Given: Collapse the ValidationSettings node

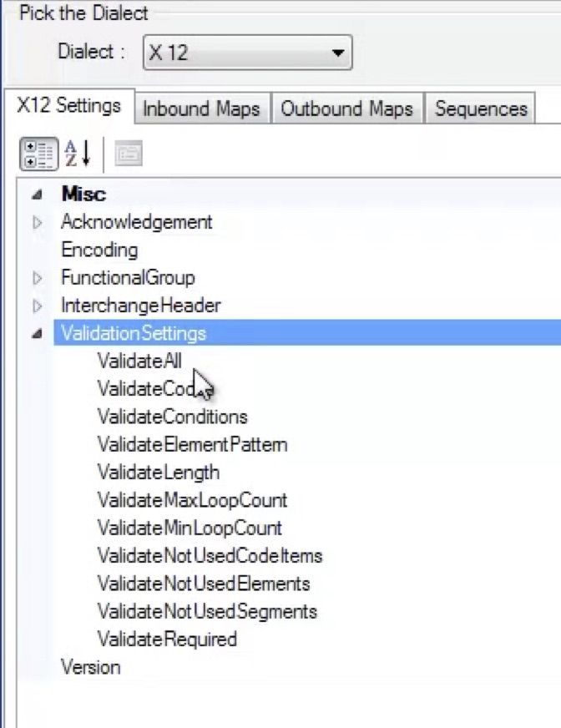Looking at the screenshot, I should 37,333.
